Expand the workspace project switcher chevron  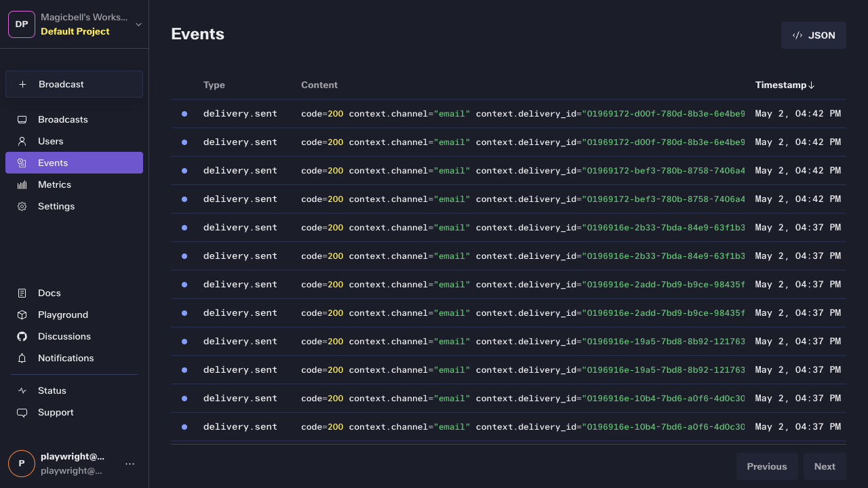click(x=138, y=24)
